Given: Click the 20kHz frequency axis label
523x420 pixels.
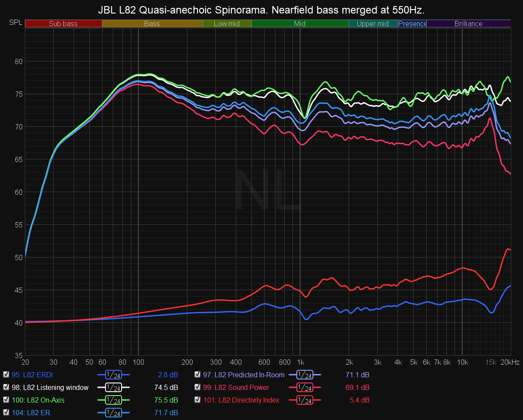Looking at the screenshot, I should point(510,362).
